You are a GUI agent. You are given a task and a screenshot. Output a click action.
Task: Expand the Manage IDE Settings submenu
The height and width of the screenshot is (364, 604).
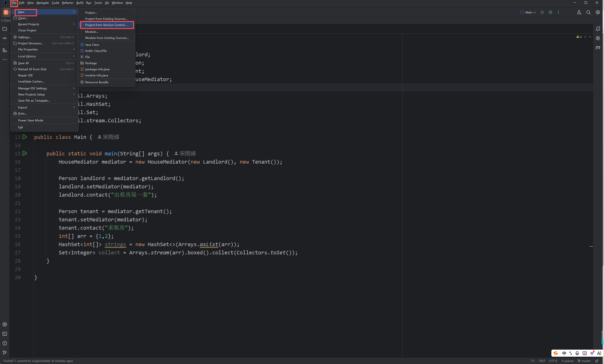[44, 88]
